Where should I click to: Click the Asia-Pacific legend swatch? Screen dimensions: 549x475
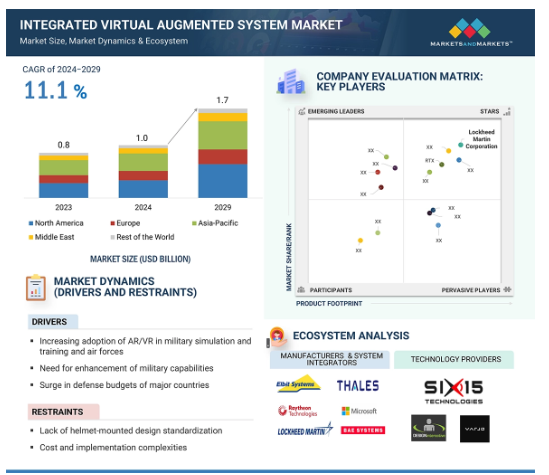pos(194,223)
